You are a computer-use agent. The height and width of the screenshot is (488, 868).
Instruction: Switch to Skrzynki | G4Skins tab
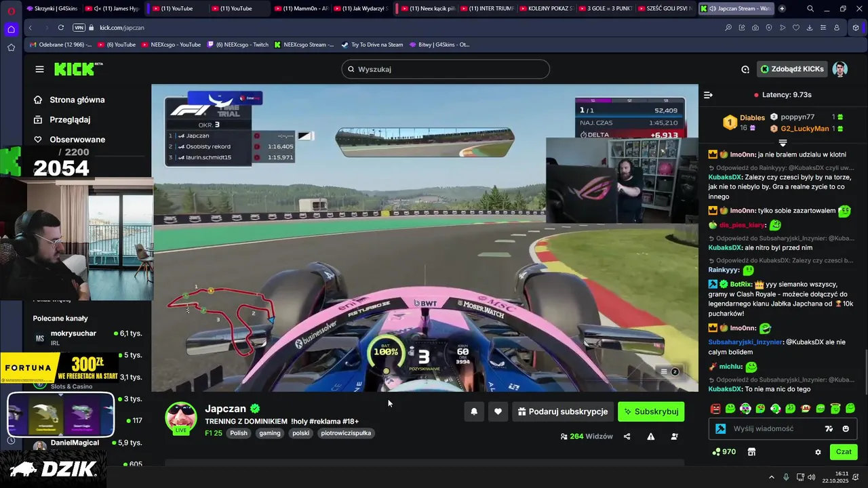point(52,9)
